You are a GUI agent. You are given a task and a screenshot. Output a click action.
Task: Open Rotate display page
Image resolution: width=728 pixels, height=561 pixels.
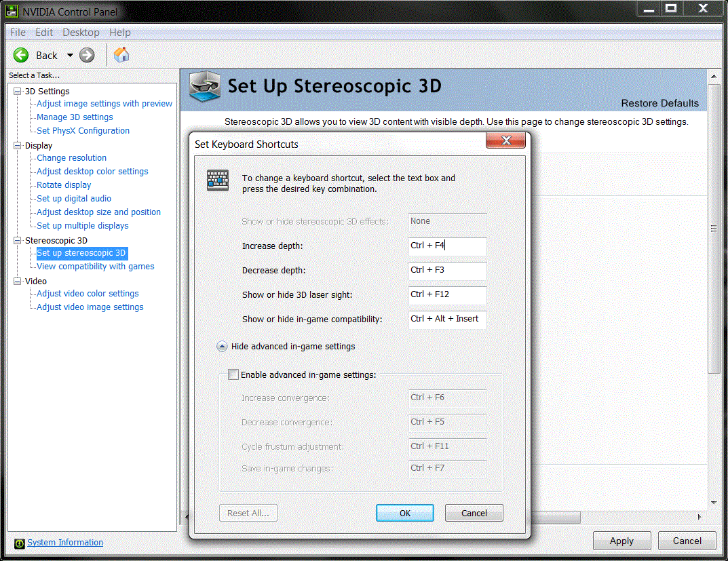click(64, 185)
